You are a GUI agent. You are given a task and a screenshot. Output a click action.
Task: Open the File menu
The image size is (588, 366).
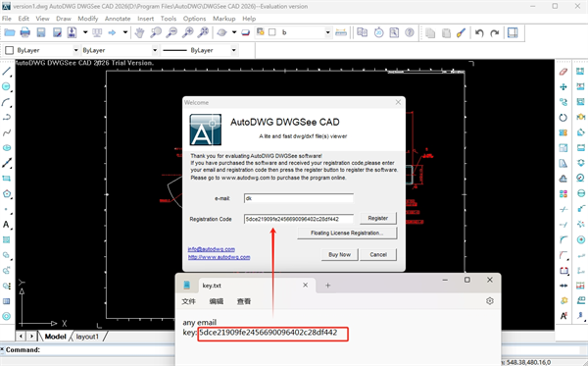7,19
